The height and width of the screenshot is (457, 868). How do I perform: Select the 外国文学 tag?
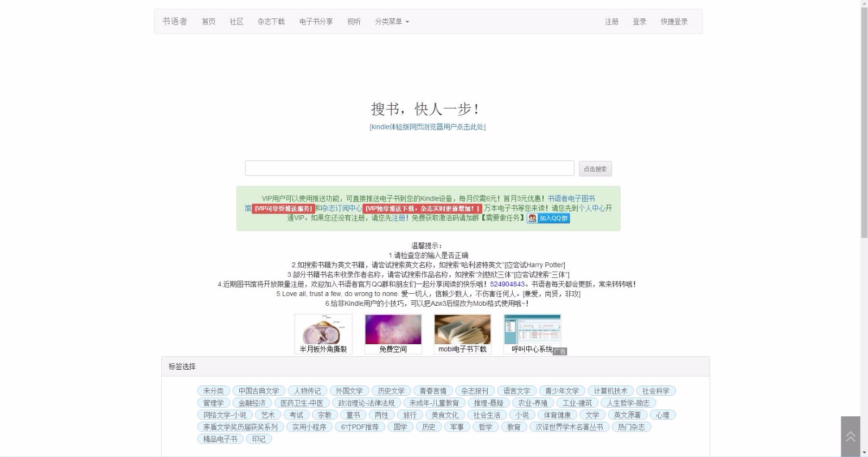pyautogui.click(x=349, y=391)
